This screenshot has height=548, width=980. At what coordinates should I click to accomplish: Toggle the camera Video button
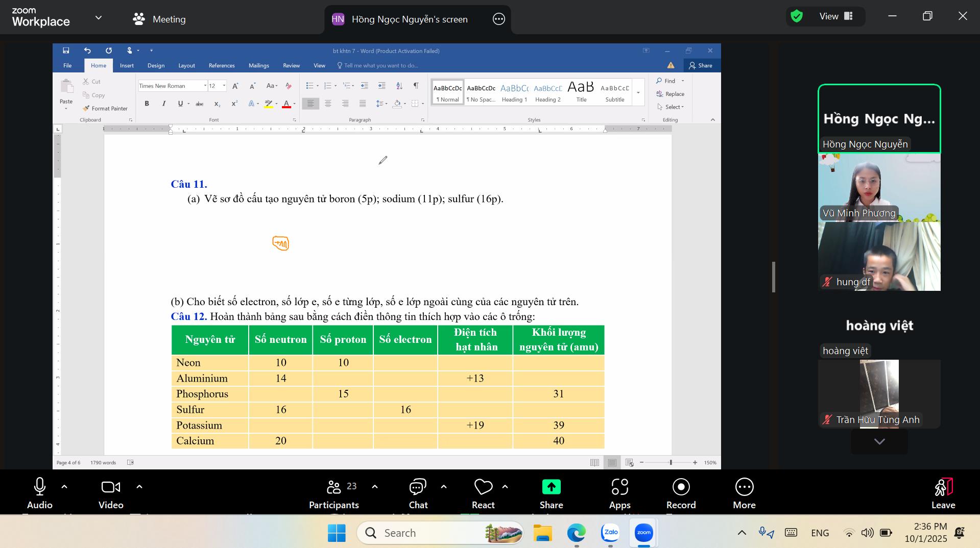111,488
